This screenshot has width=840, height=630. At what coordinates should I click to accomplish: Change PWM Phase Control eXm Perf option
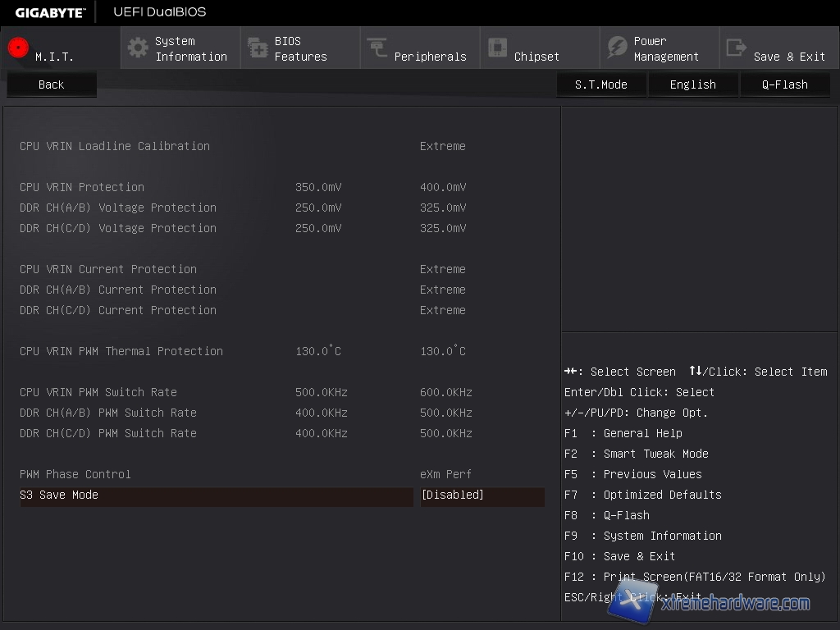pos(445,474)
